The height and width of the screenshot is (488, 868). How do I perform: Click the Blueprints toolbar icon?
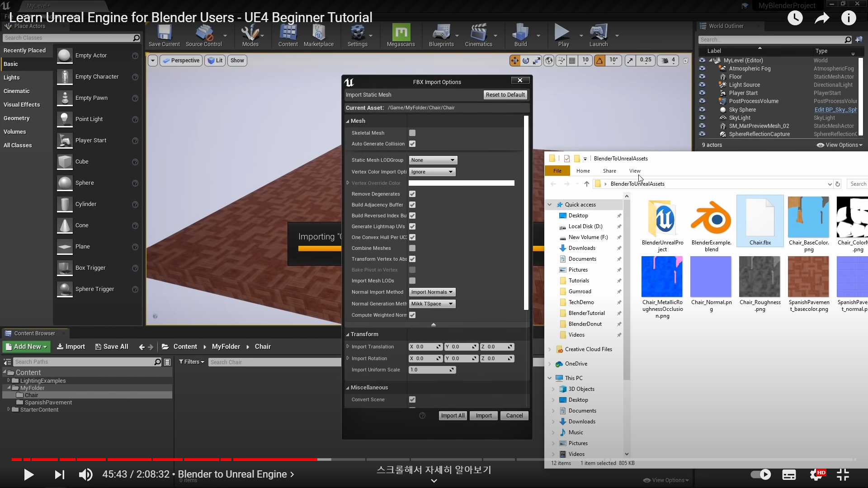(441, 35)
